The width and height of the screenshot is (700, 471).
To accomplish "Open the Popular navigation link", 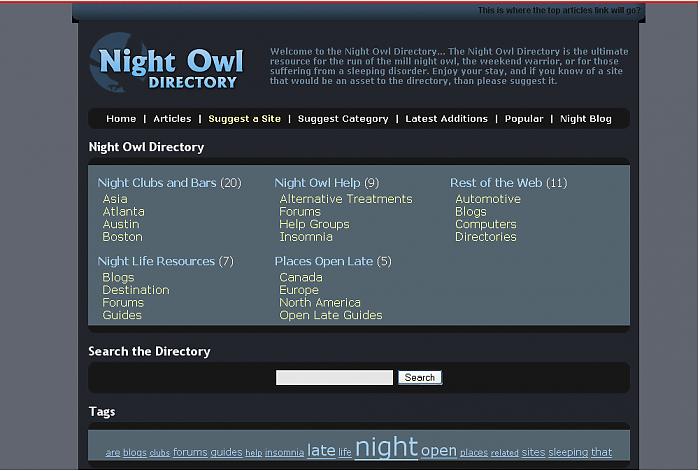I will 524,119.
